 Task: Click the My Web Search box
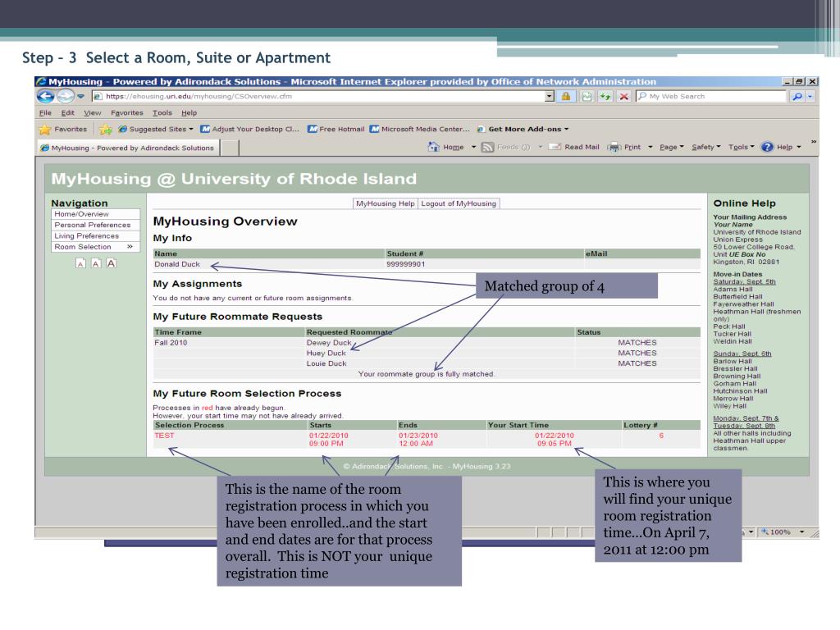pos(711,97)
